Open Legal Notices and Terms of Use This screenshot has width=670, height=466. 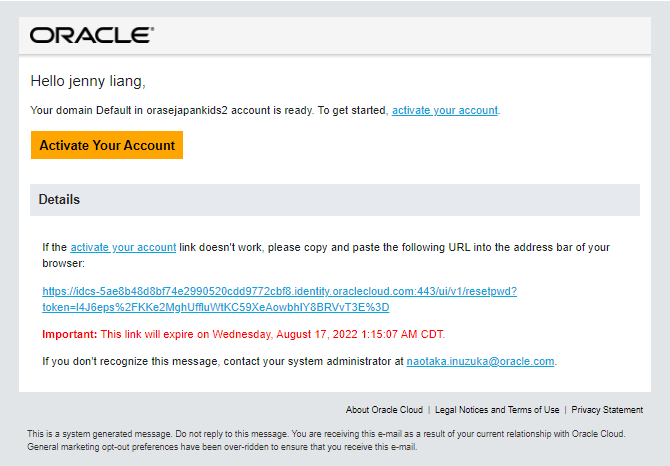496,410
